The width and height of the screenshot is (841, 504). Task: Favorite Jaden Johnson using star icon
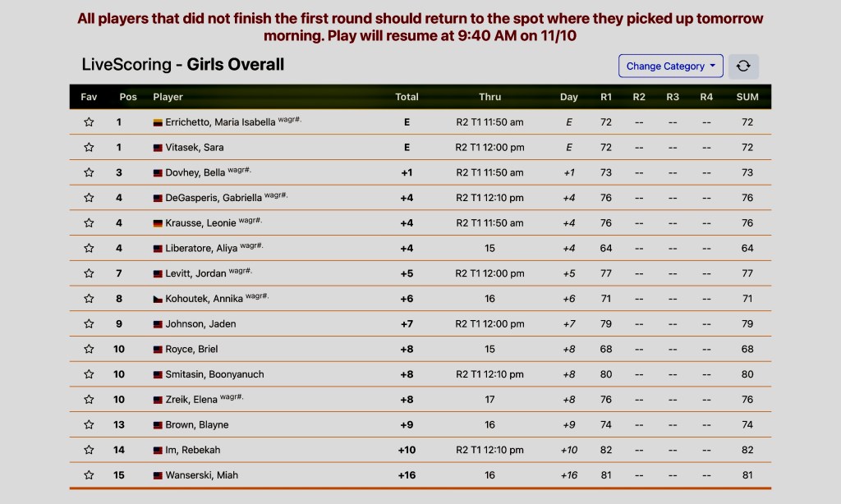click(89, 324)
